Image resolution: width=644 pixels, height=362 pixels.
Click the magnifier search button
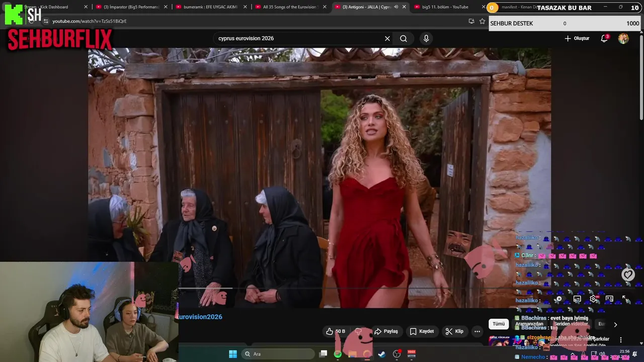[404, 39]
